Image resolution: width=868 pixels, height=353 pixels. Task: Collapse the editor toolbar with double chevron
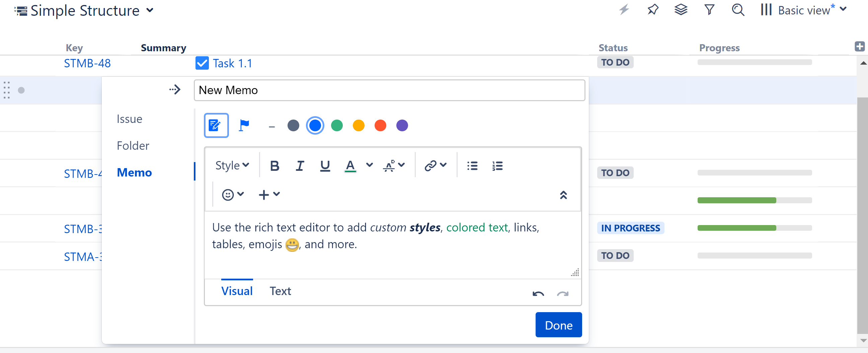563,195
